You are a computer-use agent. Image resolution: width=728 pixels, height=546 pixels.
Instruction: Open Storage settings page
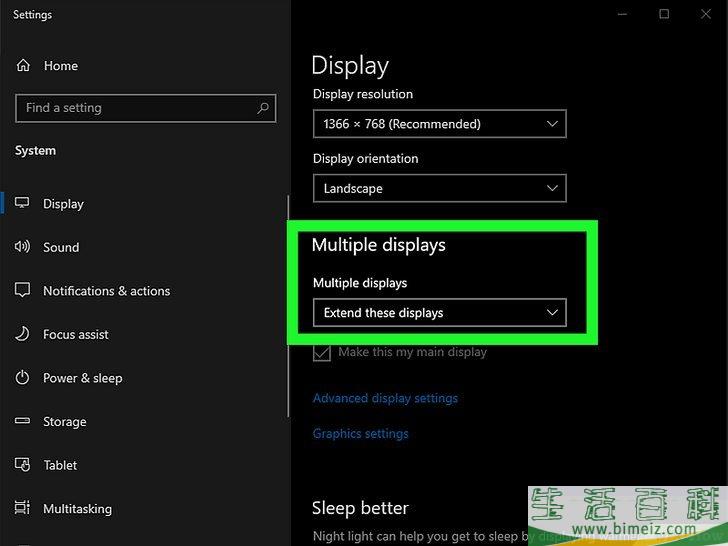(x=65, y=422)
